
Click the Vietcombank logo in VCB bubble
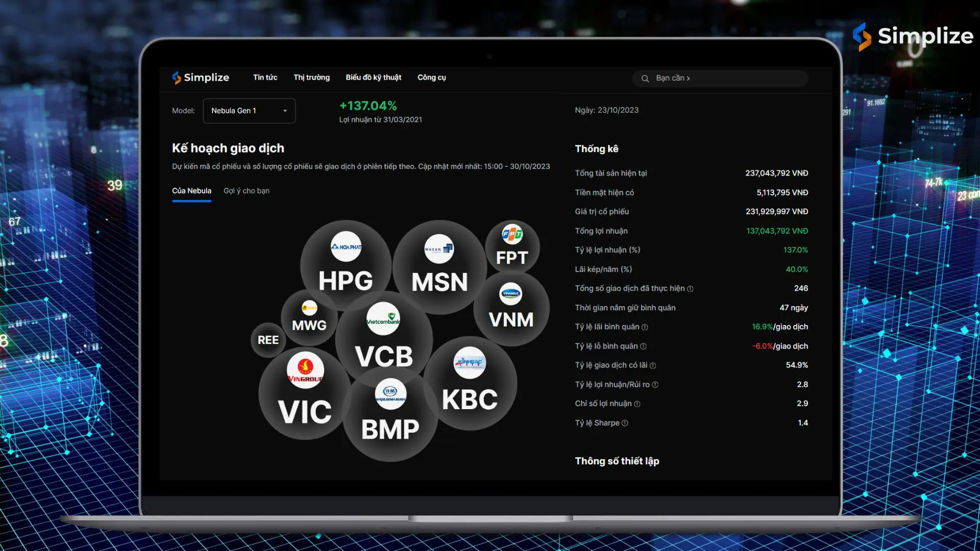[x=383, y=319]
